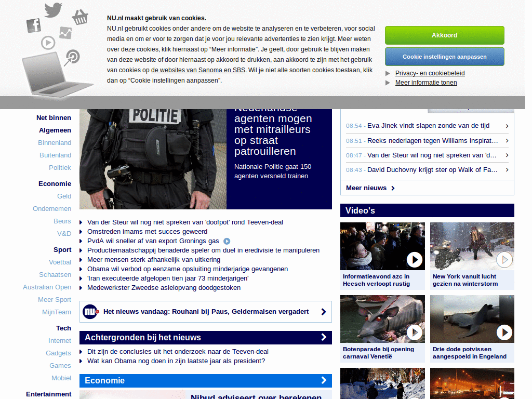Open Meer nieuws link
Screen dimensions: 532x399
[x=370, y=188]
